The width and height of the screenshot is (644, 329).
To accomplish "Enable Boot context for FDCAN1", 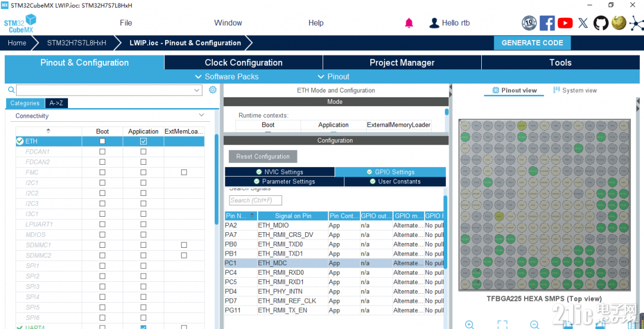I will [103, 151].
